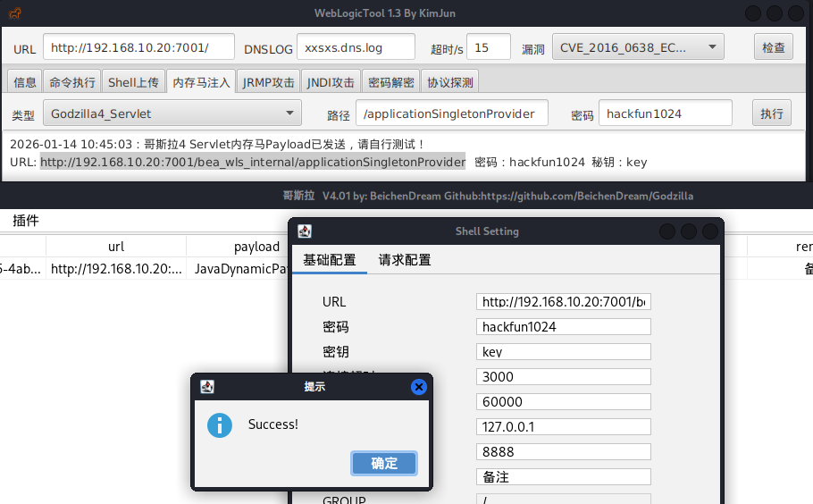Click the Godzilla icon in Shell Setting title
This screenshot has height=504, width=813.
point(305,231)
